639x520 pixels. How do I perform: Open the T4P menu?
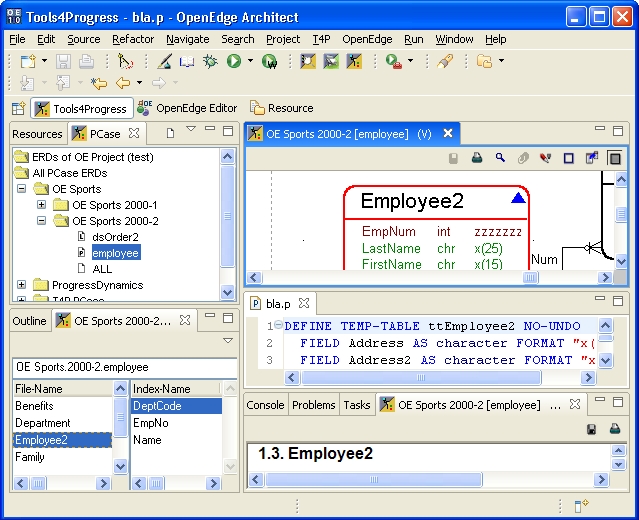tap(321, 40)
